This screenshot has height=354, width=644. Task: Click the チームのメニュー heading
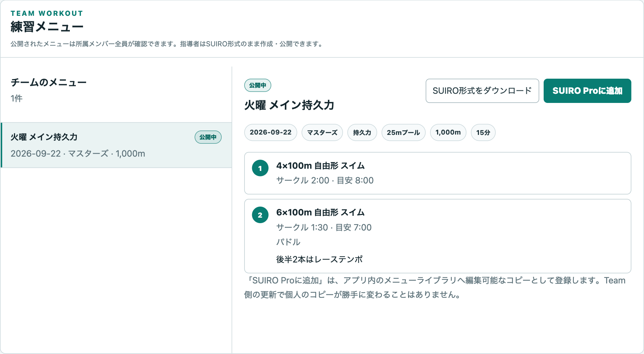(x=49, y=82)
